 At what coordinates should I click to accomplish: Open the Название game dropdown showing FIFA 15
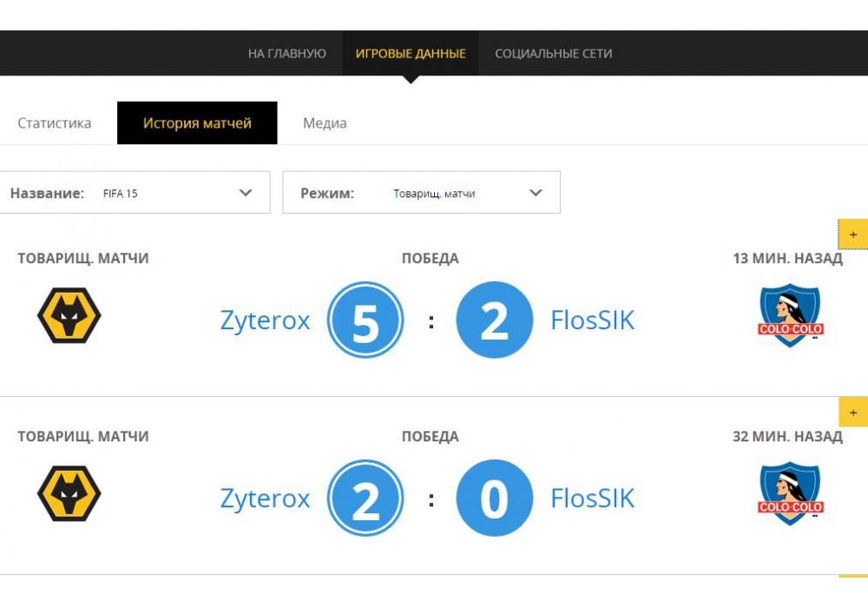click(x=135, y=193)
